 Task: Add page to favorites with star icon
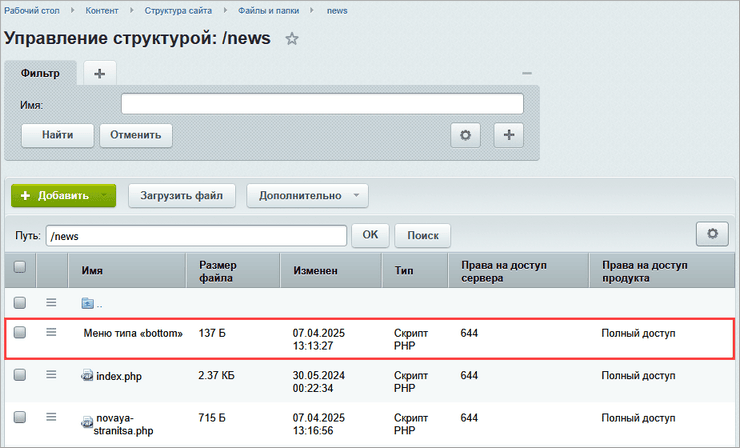(x=292, y=39)
